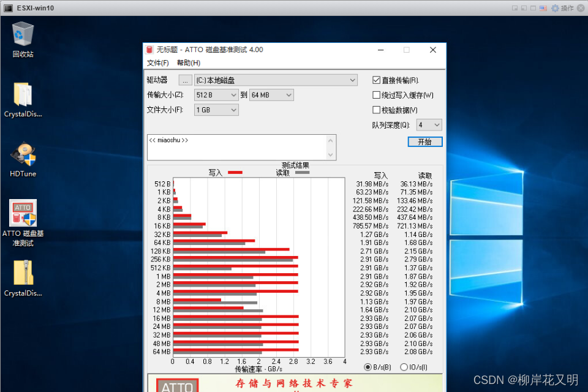This screenshot has width=588, height=392.
Task: Open the 512 B transfer size dropdown
Action: pyautogui.click(x=216, y=95)
